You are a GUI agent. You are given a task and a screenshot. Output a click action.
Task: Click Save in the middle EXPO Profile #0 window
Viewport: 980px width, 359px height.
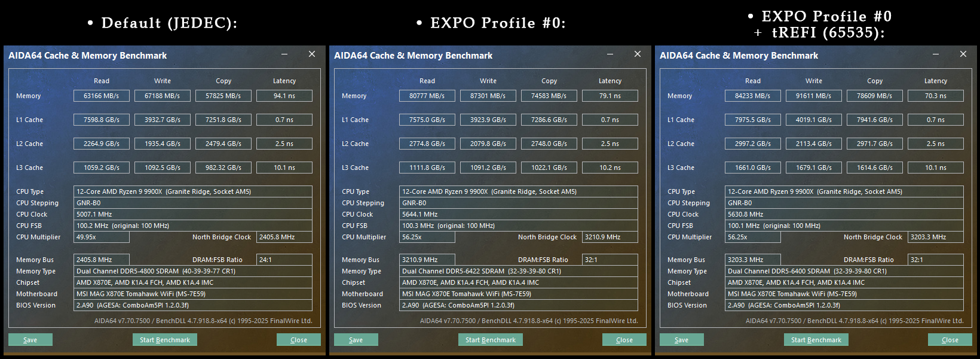pyautogui.click(x=356, y=340)
